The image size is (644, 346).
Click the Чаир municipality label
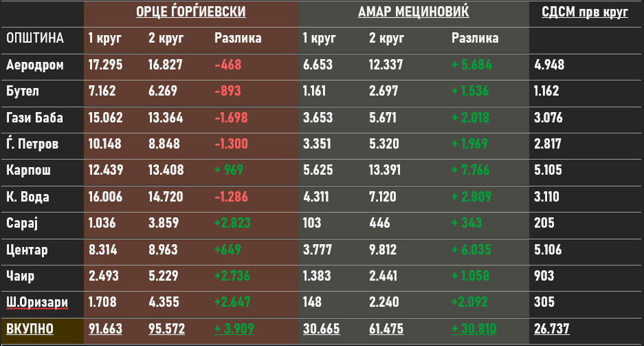pos(20,276)
